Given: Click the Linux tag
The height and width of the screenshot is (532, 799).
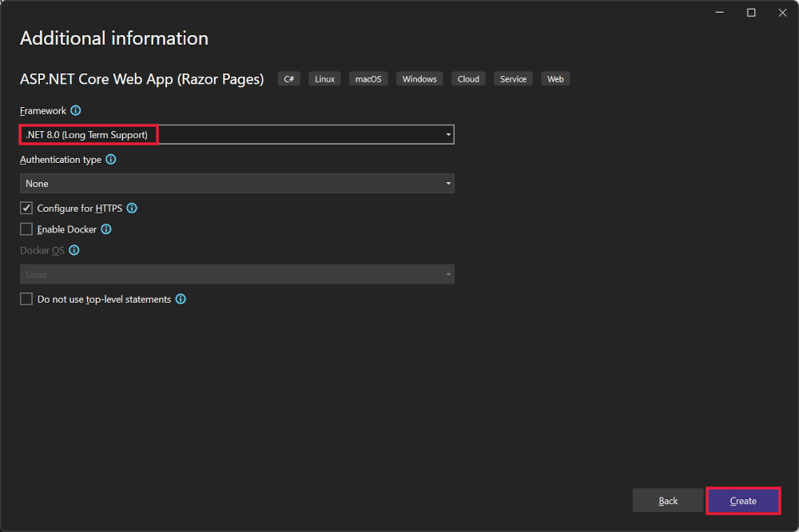Looking at the screenshot, I should click(324, 79).
